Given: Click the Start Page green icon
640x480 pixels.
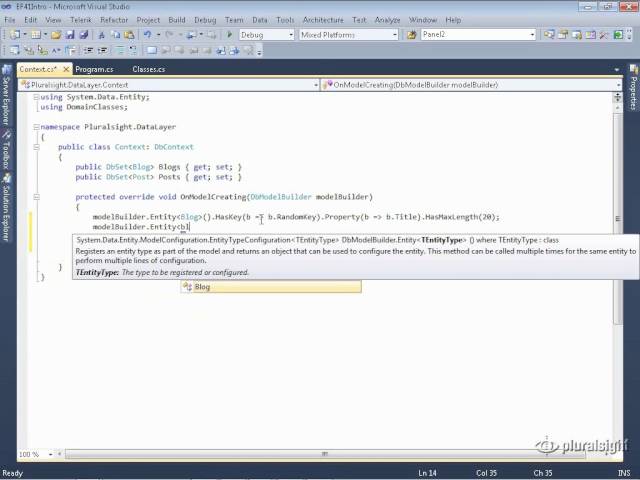Looking at the screenshot, I should point(618,35).
